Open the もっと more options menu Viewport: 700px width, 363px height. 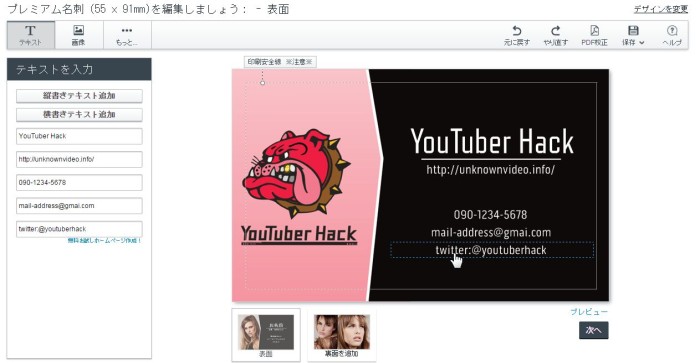point(127,35)
